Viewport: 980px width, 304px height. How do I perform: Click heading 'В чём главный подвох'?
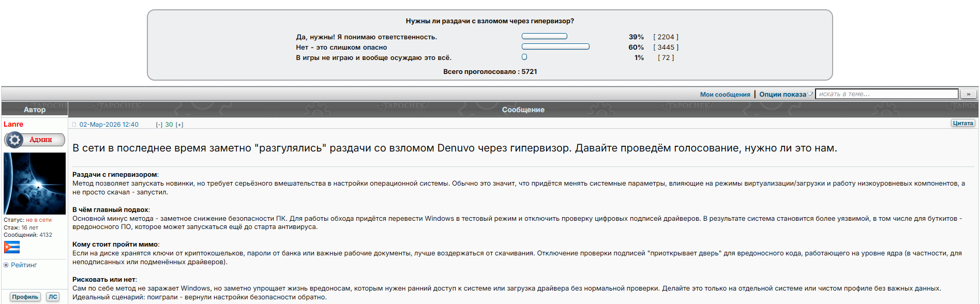click(x=111, y=209)
